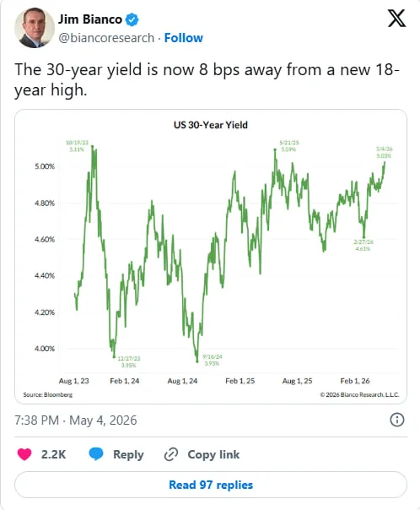Open the @biancoresearch handle
This screenshot has width=420, height=510.
pyautogui.click(x=106, y=38)
